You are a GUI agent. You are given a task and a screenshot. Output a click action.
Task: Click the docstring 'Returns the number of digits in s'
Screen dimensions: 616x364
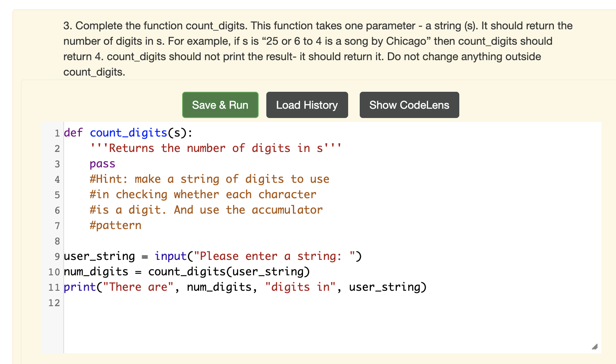(x=216, y=148)
